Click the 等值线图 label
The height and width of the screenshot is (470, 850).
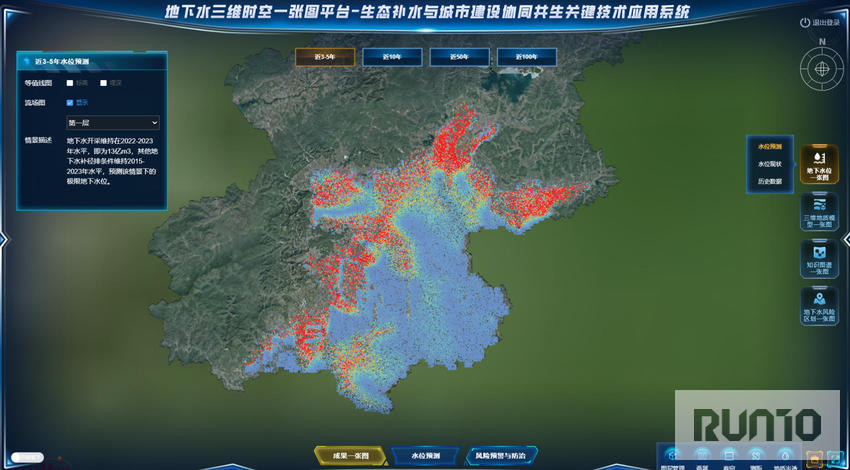click(x=38, y=83)
